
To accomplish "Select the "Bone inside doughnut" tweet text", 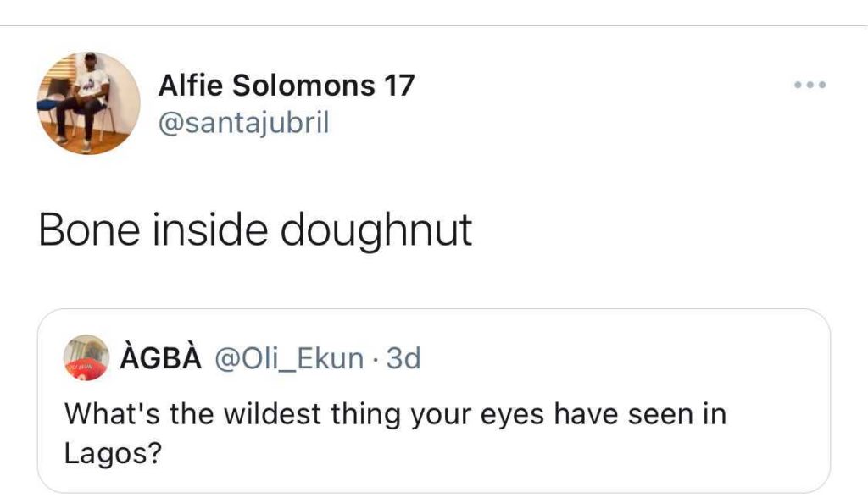I will (x=255, y=230).
